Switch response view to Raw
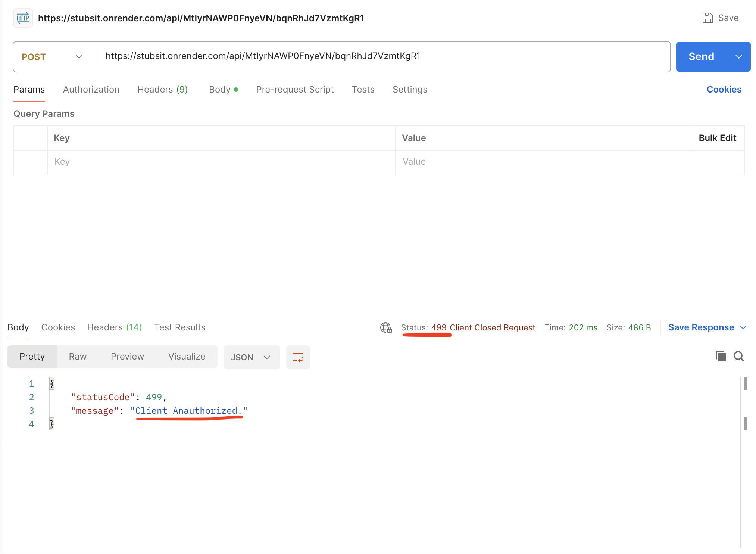Screen dimensions: 756x554 point(78,357)
